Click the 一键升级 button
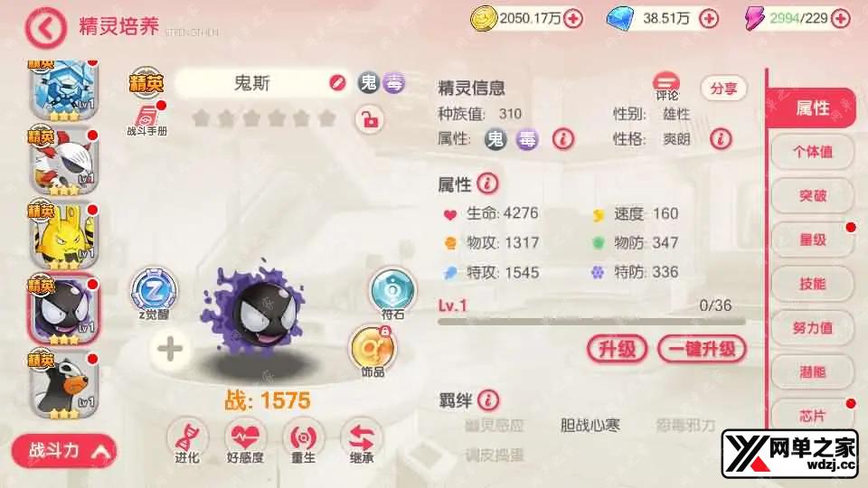The width and height of the screenshot is (868, 488). pyautogui.click(x=702, y=349)
